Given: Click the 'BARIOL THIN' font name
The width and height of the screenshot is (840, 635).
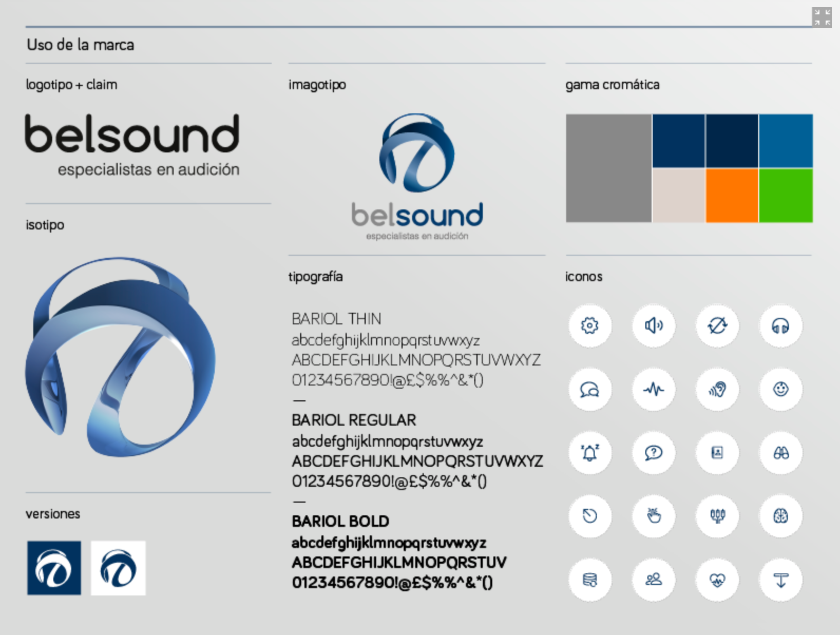Looking at the screenshot, I should pos(336,319).
